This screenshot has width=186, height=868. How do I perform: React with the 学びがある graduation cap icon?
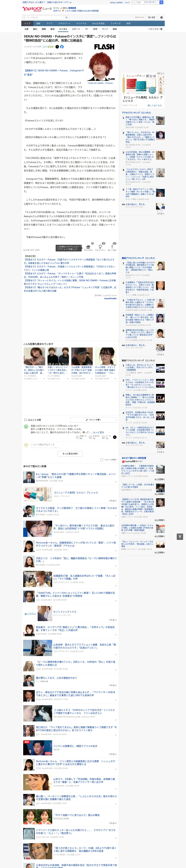click(89, 247)
